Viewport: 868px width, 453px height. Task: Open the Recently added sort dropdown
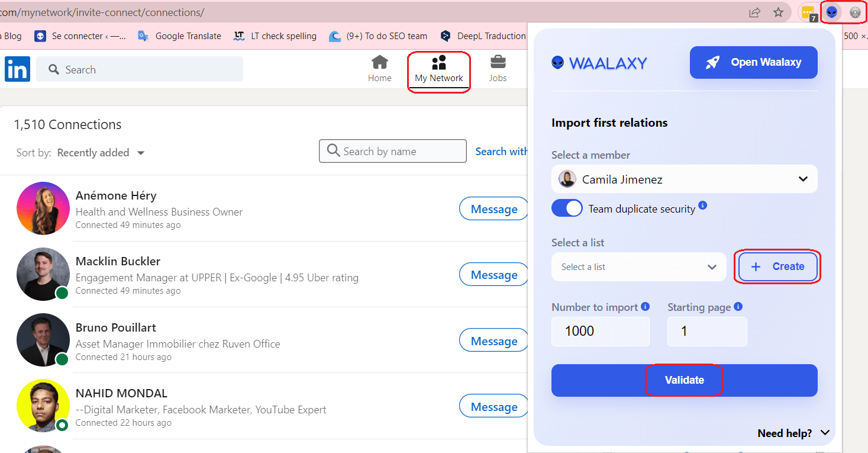[101, 153]
